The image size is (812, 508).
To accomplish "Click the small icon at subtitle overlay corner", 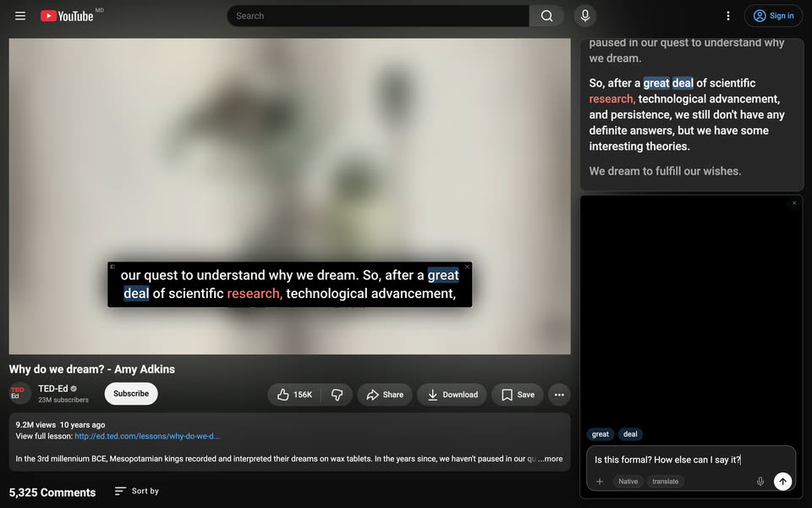I will (x=112, y=267).
